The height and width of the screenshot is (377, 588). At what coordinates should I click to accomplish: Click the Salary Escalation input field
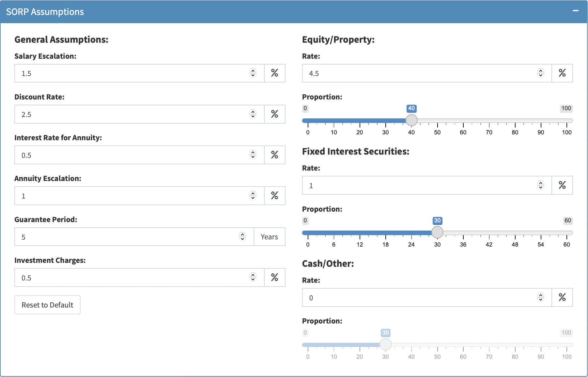click(131, 73)
